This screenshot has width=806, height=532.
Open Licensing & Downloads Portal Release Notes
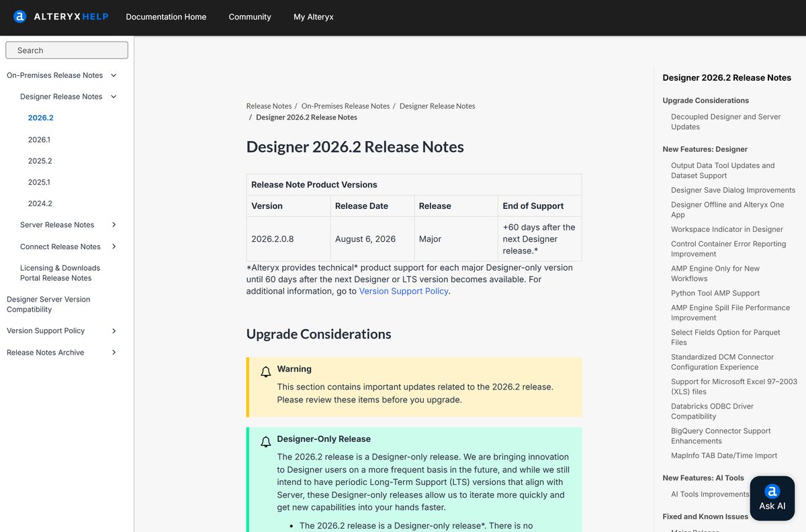point(60,273)
